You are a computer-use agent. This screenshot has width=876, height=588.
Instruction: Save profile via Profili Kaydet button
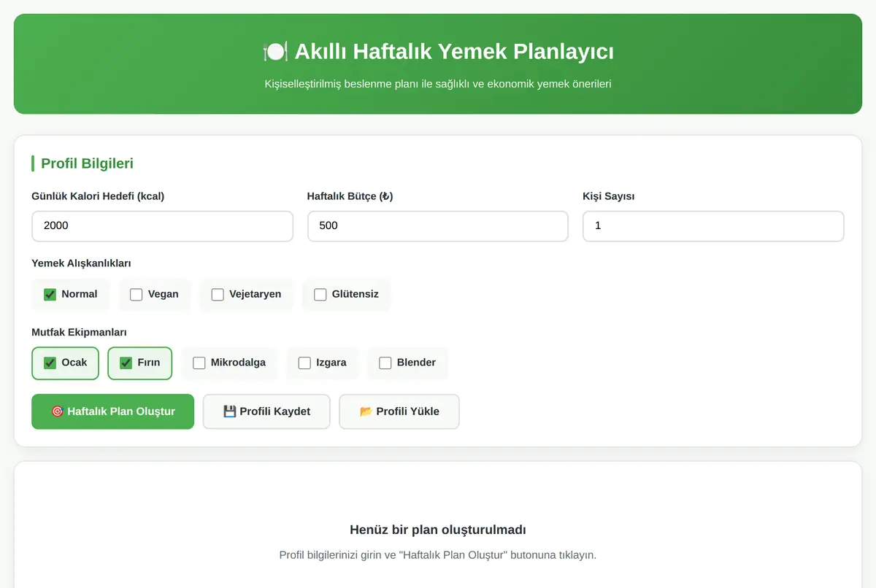pyautogui.click(x=266, y=411)
